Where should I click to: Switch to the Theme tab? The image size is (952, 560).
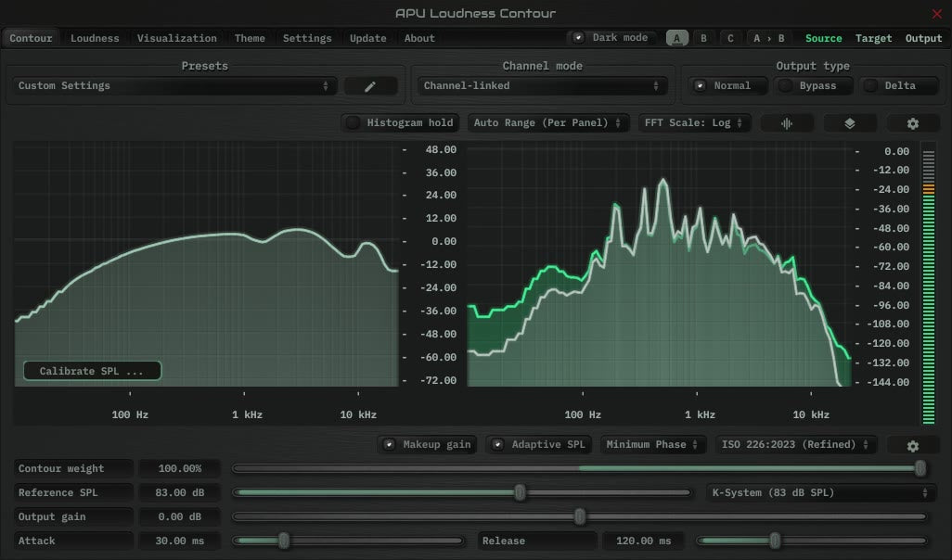pos(250,38)
